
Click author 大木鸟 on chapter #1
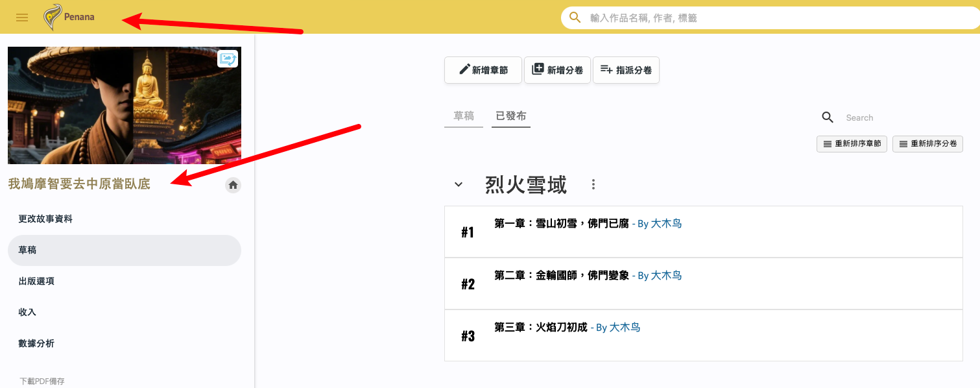[666, 224]
